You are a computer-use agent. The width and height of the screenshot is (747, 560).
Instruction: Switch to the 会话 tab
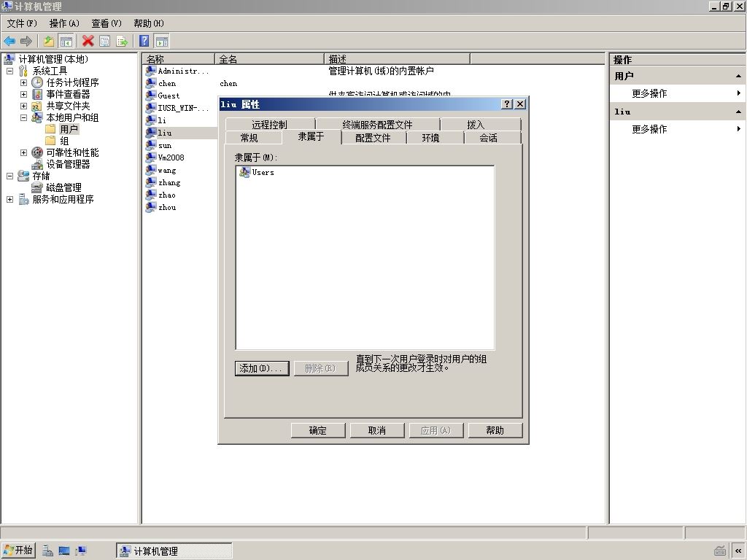[x=488, y=138]
